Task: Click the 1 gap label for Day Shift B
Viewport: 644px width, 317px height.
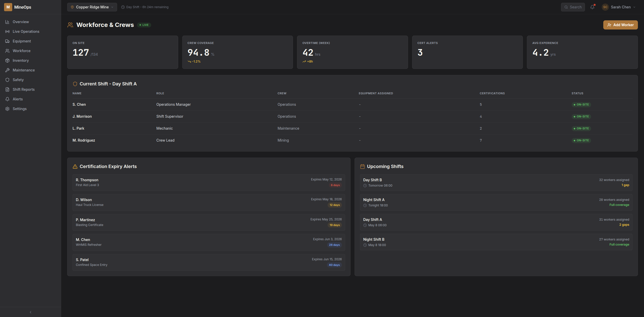Action: (x=625, y=185)
